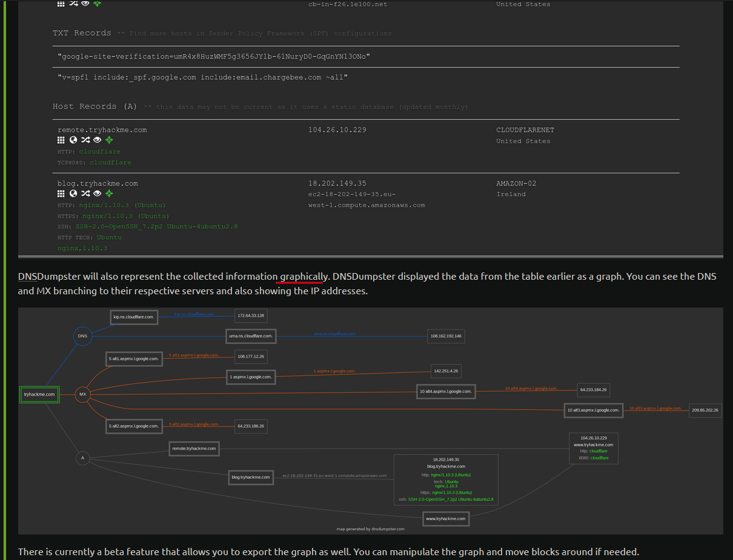The width and height of the screenshot is (733, 560).
Task: Select the 5 alt2.aspmx.l.google.com. node
Action: [134, 426]
